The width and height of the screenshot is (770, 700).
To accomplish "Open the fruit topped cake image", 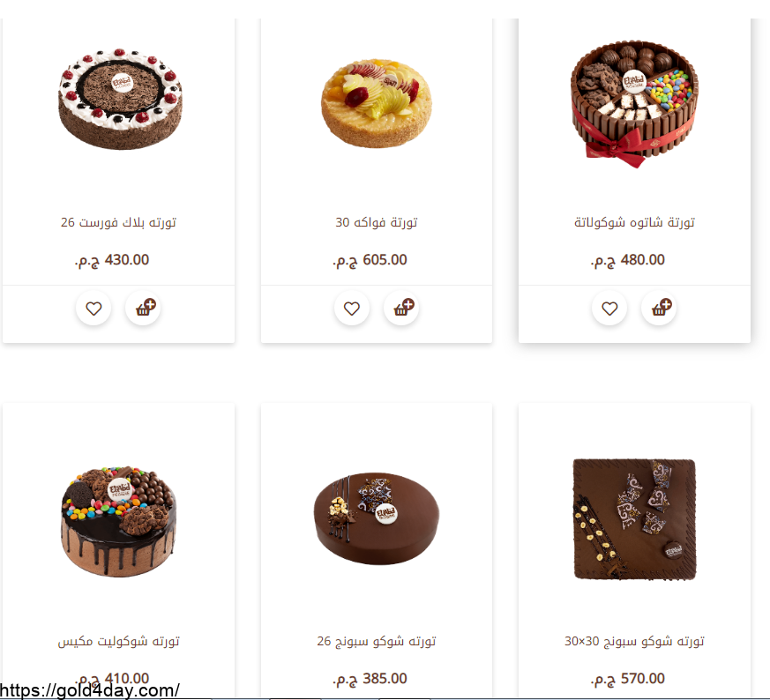I will [x=377, y=103].
